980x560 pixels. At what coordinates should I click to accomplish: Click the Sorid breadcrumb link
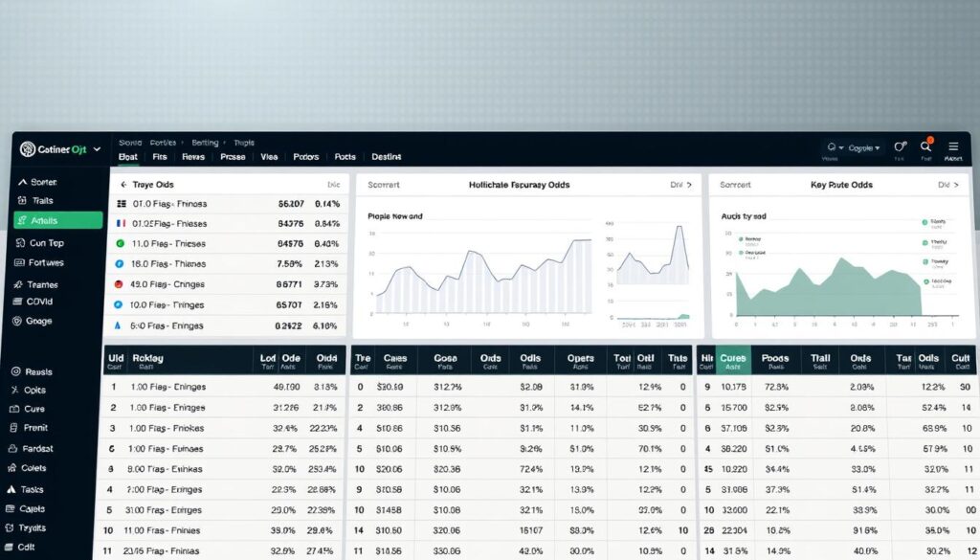coord(130,143)
